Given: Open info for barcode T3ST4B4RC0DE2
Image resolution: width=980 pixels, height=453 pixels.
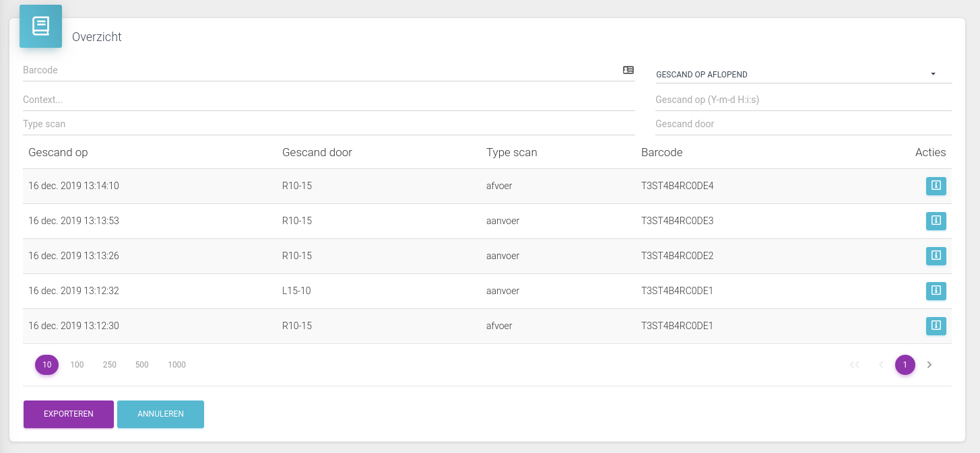Looking at the screenshot, I should coord(936,256).
